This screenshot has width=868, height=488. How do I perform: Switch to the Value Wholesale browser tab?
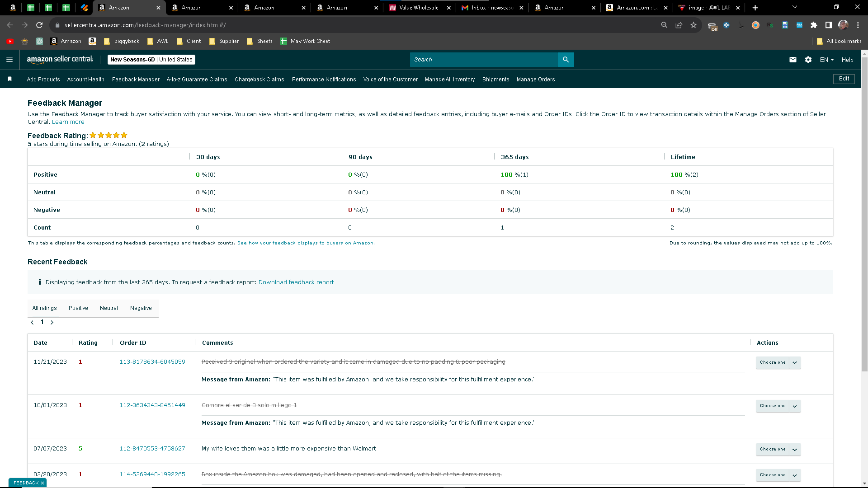[419, 8]
